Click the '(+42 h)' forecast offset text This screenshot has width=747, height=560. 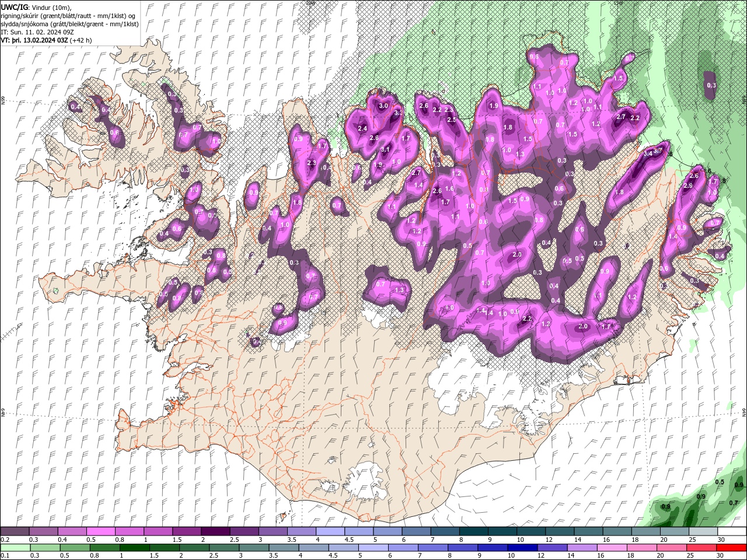[x=81, y=40]
